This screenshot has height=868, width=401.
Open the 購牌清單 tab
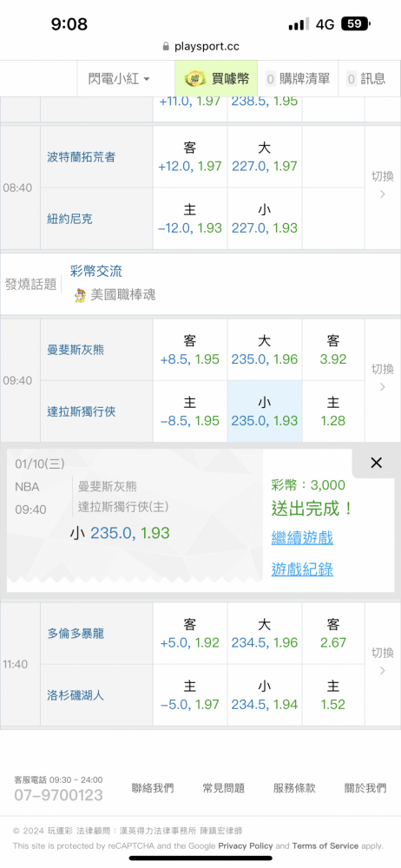[298, 79]
